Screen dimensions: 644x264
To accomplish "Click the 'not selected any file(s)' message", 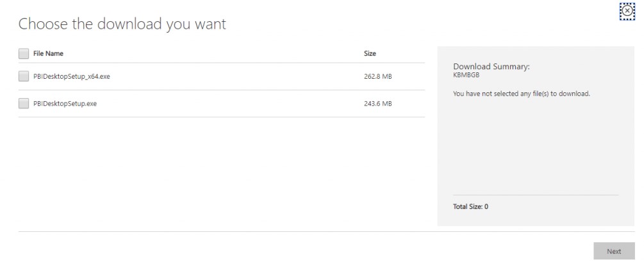I will click(x=521, y=94).
